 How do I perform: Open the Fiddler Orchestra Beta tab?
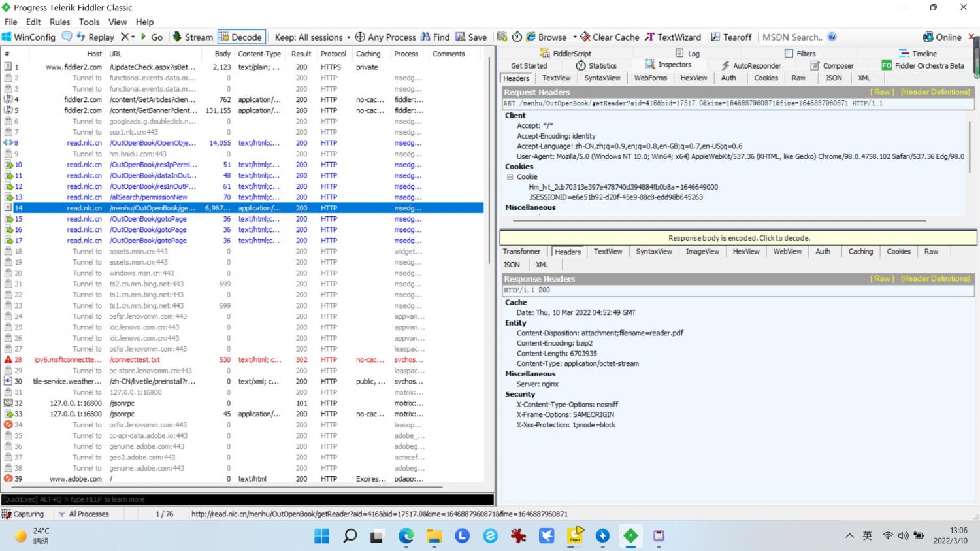(x=923, y=65)
